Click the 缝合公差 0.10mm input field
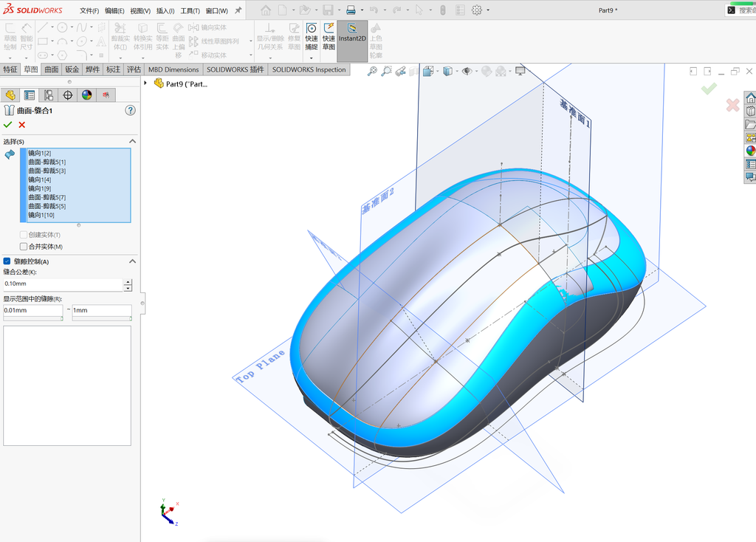Image resolution: width=756 pixels, height=542 pixels. click(63, 284)
